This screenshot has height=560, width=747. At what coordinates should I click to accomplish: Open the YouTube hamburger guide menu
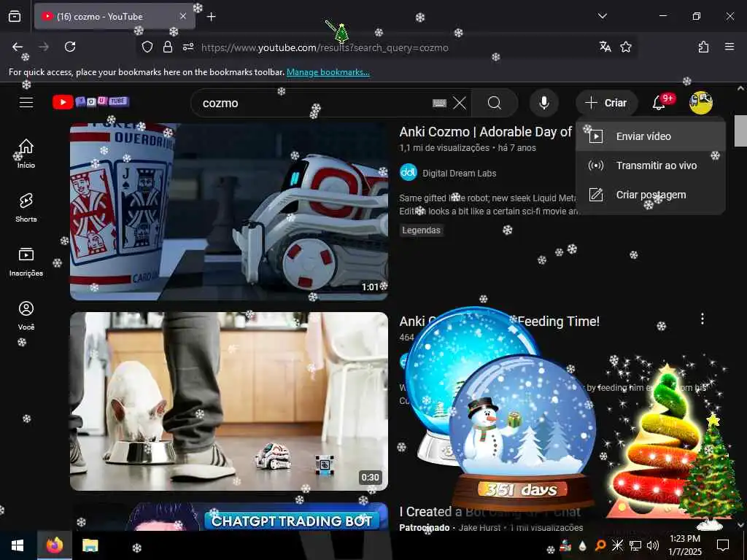26,102
